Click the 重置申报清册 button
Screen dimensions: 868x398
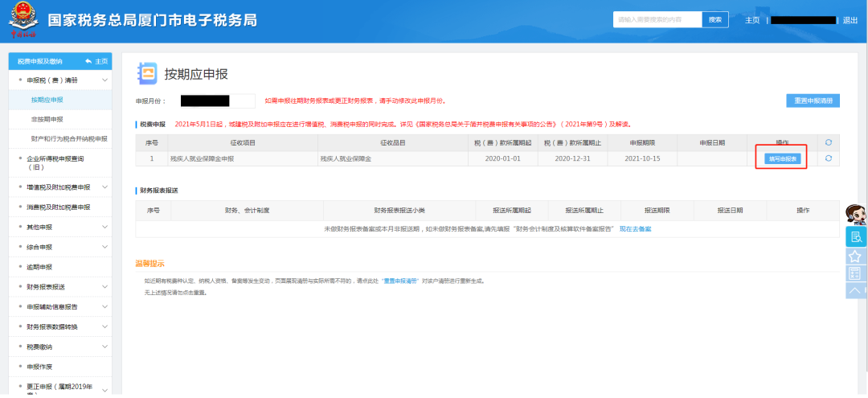click(x=813, y=101)
